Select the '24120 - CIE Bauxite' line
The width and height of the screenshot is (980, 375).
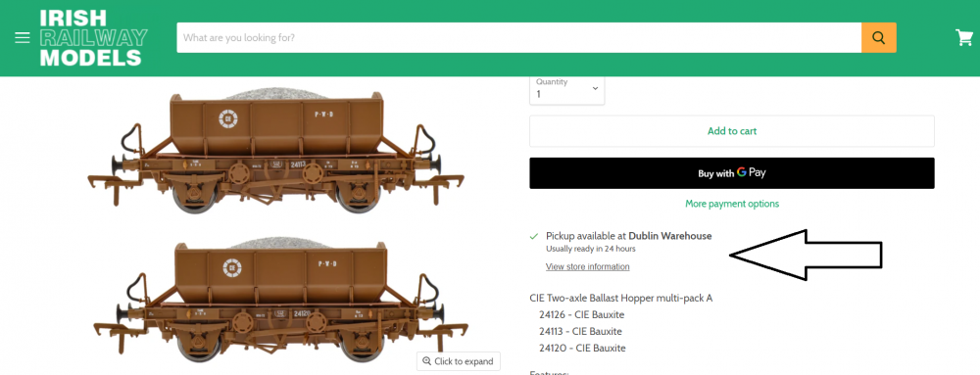tap(582, 349)
